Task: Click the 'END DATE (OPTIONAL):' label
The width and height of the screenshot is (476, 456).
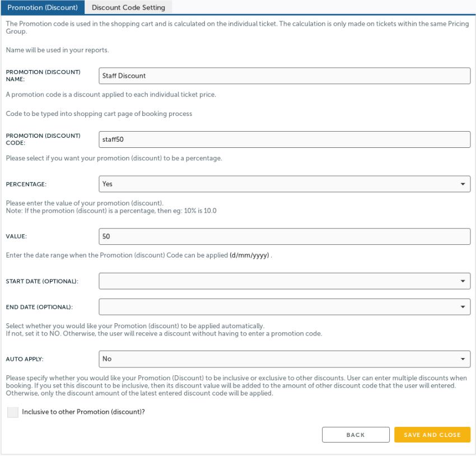Action: click(39, 307)
